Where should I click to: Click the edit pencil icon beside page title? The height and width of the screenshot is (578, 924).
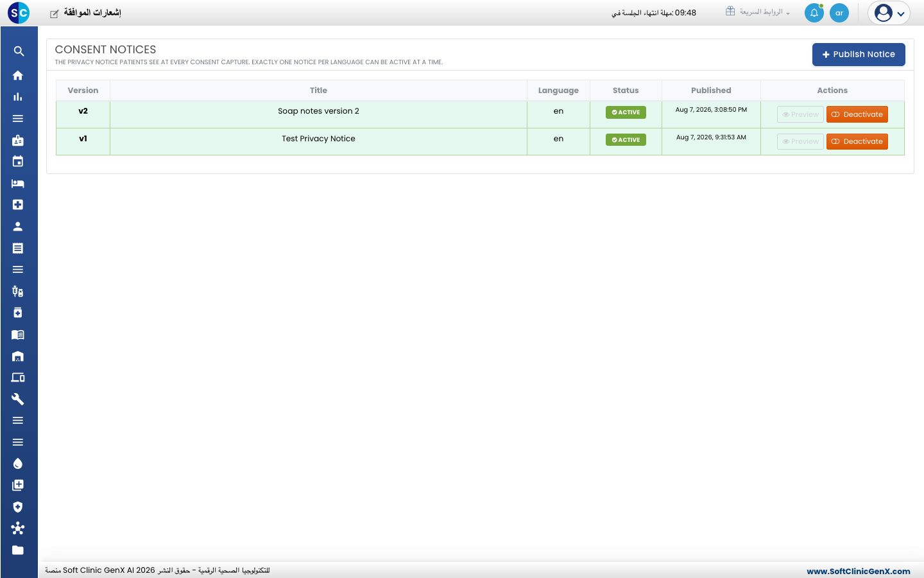(x=55, y=13)
